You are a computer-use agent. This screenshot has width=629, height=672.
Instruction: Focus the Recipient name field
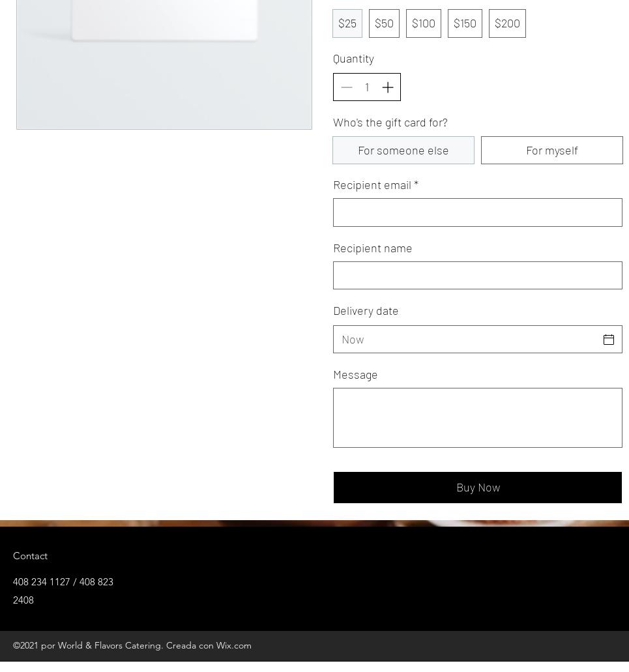pos(477,276)
